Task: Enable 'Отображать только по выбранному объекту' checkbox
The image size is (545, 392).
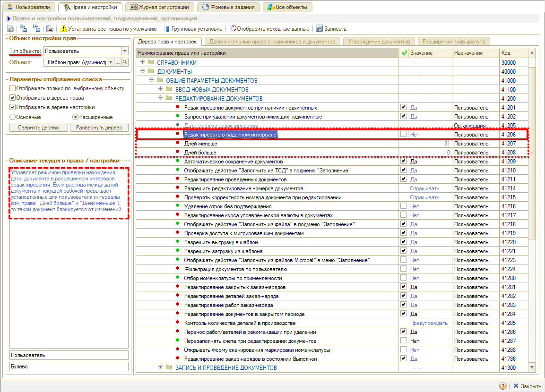Action: point(12,88)
